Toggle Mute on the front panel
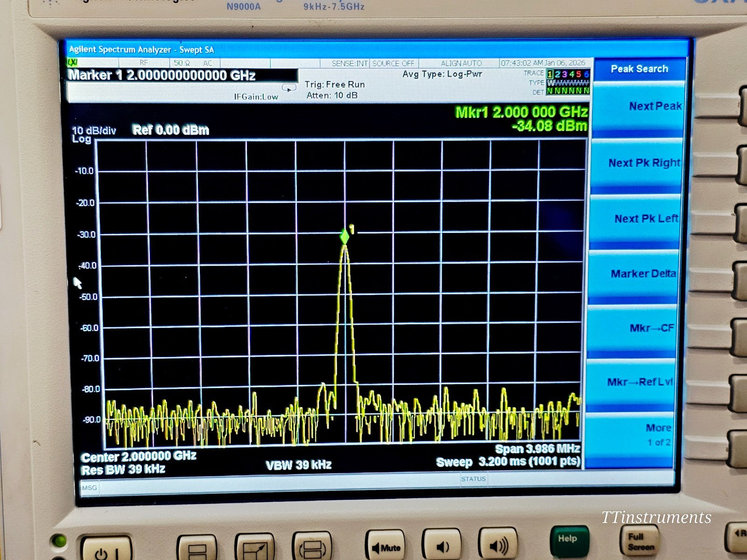Screen dimensions: 747x560 point(387,542)
